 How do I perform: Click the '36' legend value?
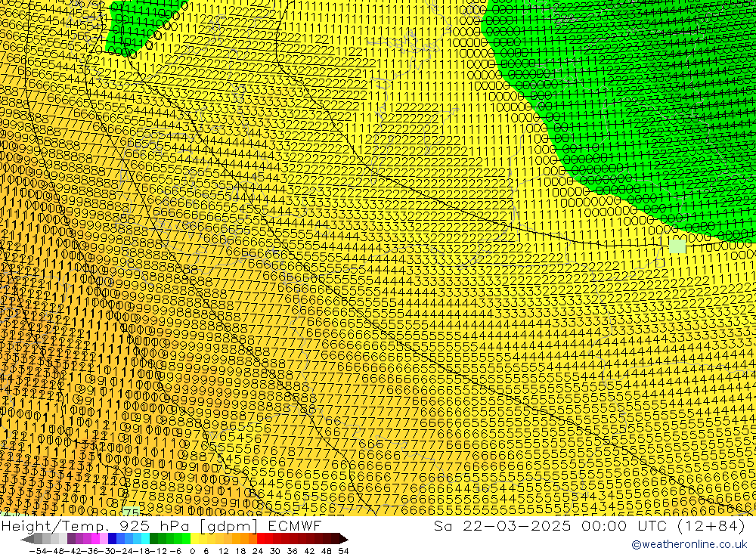pyautogui.click(x=292, y=551)
